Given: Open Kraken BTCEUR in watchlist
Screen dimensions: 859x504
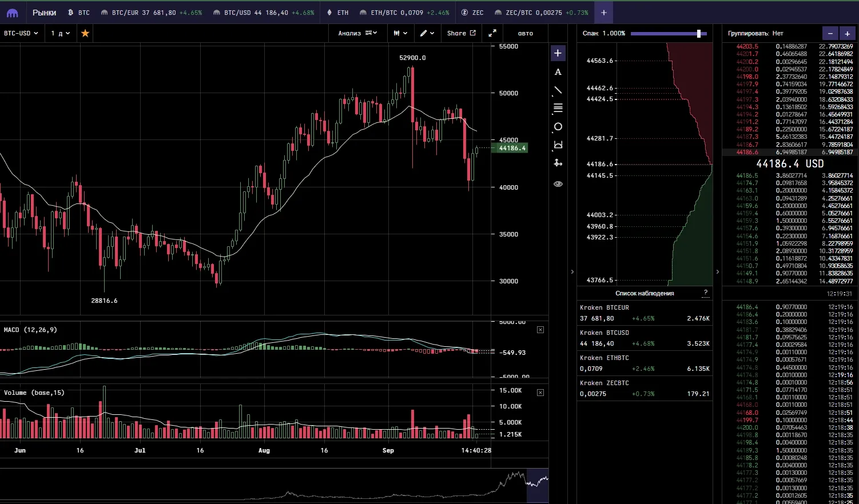Looking at the screenshot, I should (x=645, y=313).
